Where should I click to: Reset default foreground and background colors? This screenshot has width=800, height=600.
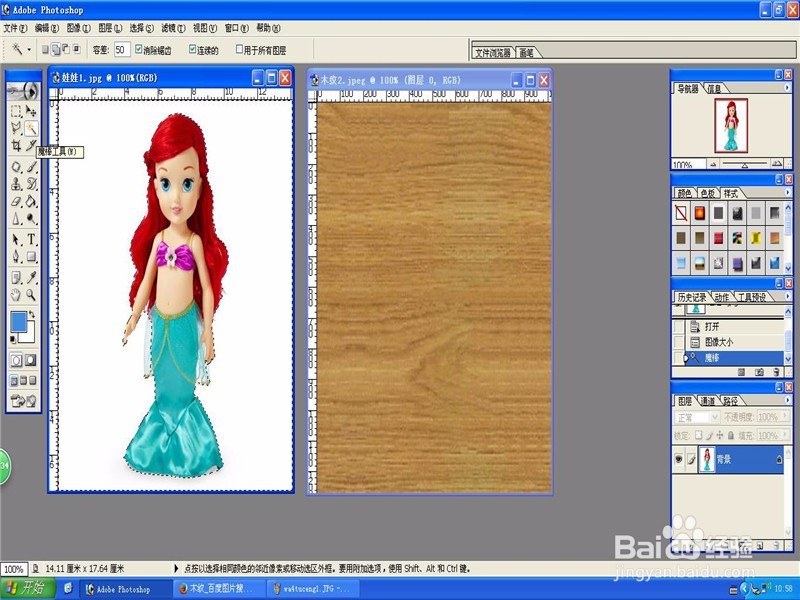coord(13,339)
